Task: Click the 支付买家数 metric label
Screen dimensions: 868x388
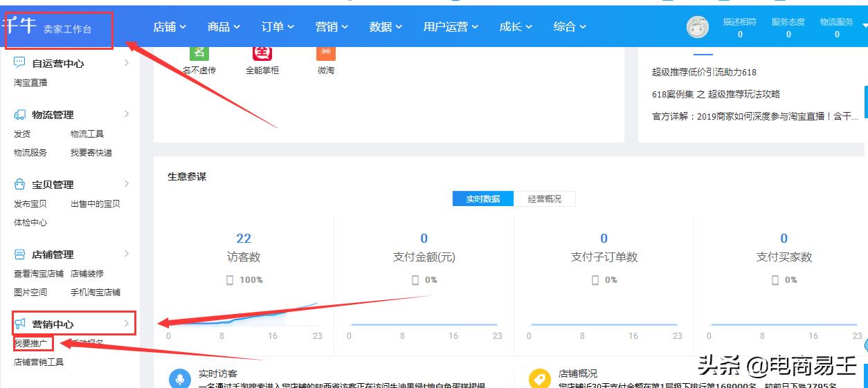Action: pyautogui.click(x=784, y=257)
